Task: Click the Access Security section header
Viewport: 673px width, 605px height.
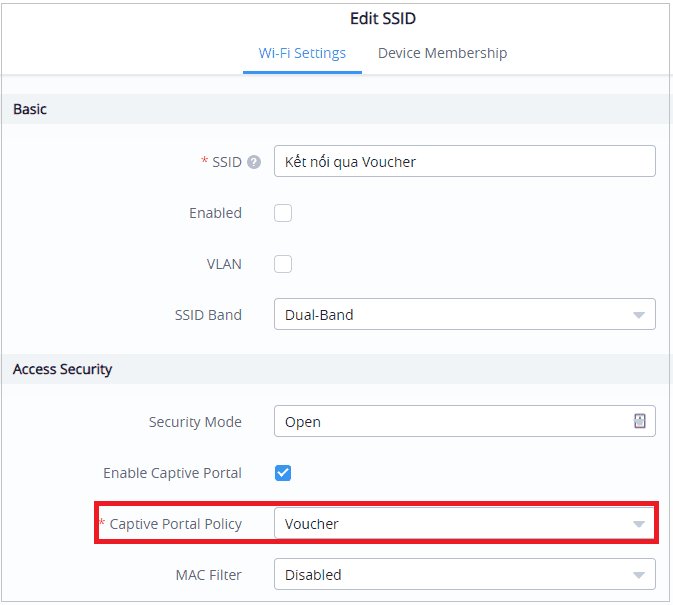Action: pyautogui.click(x=62, y=369)
